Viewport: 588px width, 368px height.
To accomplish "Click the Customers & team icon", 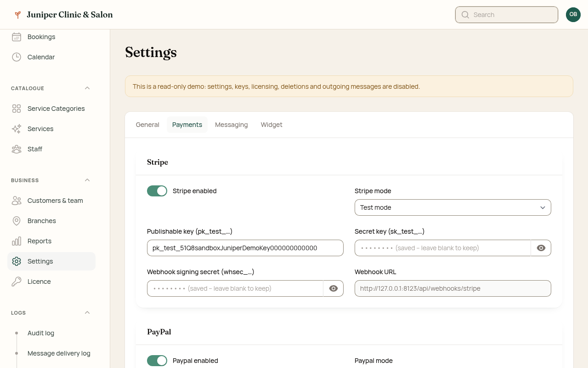I will (x=17, y=201).
